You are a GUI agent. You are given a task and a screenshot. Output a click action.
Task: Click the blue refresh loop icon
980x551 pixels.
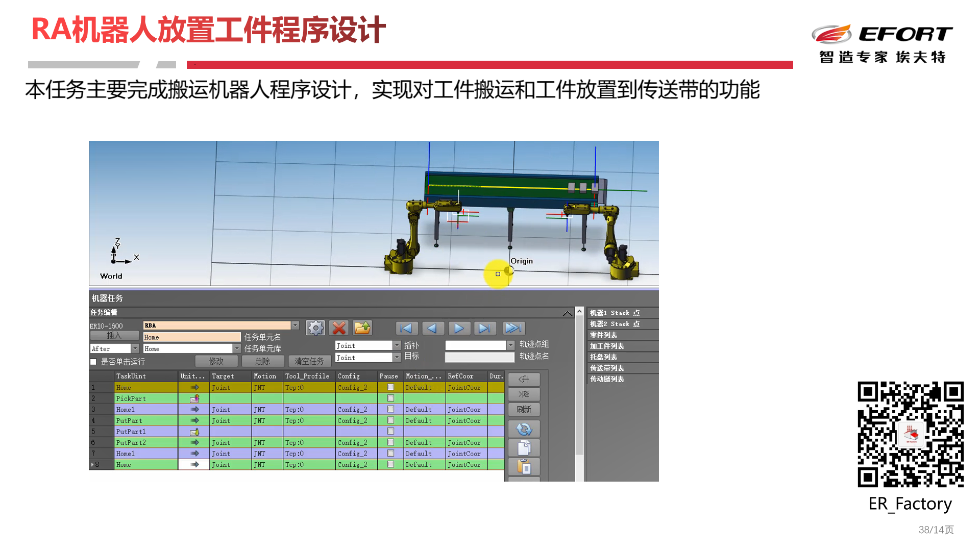(x=524, y=429)
